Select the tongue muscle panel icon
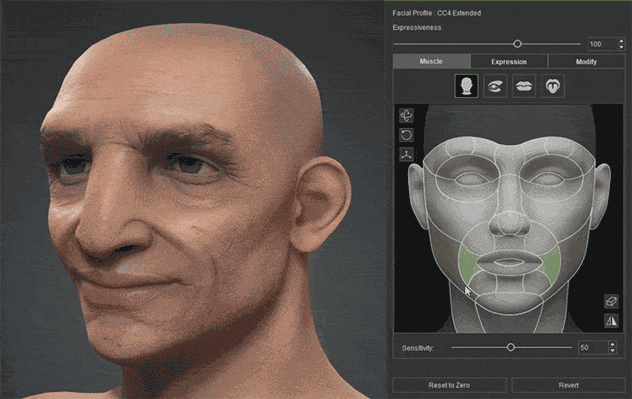 click(x=553, y=86)
